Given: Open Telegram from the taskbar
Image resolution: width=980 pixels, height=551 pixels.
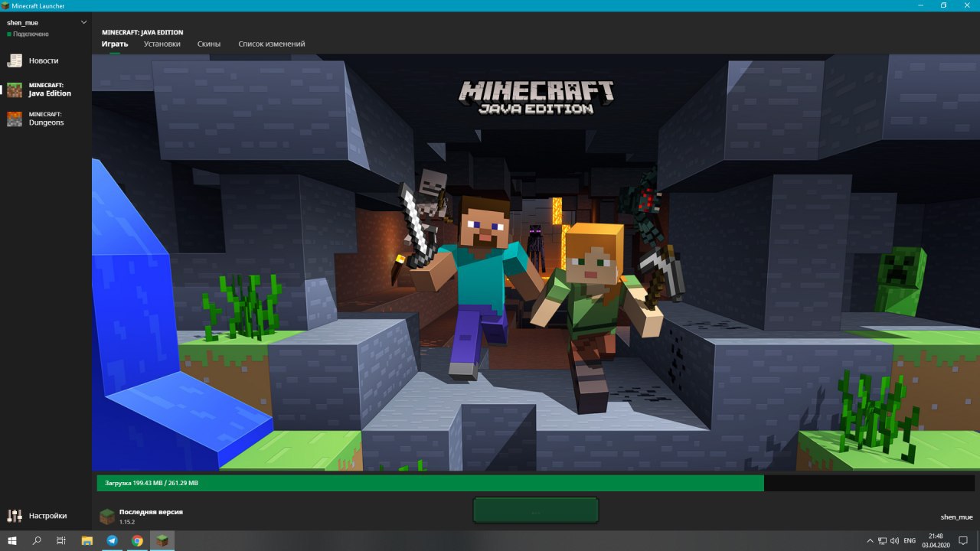Looking at the screenshot, I should click(x=113, y=540).
